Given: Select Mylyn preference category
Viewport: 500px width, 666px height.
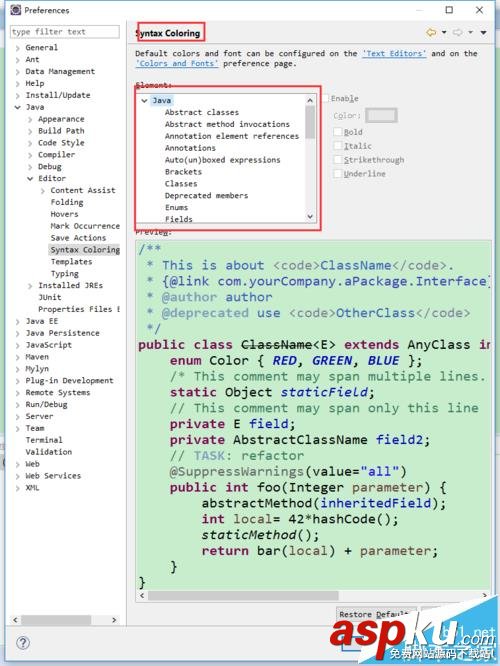Looking at the screenshot, I should point(37,369).
